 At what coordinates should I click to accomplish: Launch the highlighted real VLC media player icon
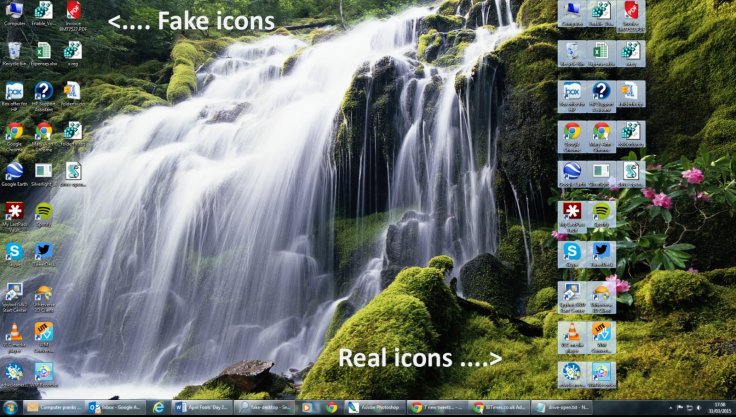[571, 332]
